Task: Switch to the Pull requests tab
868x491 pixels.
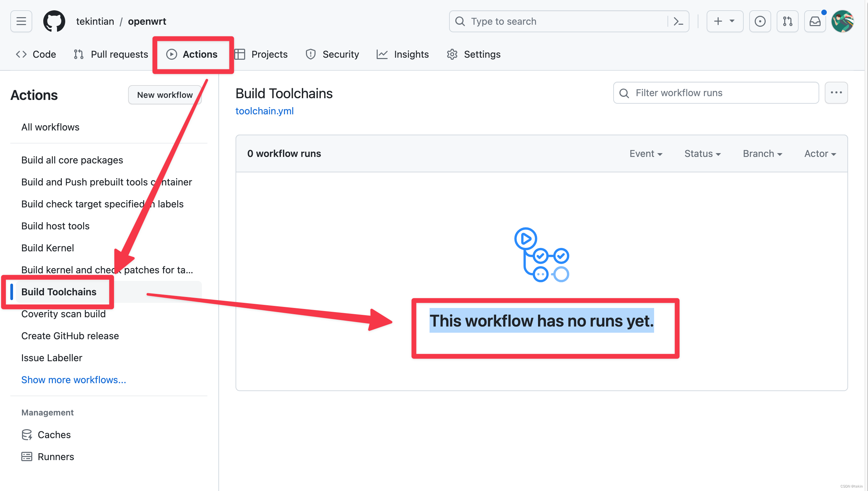Action: [x=111, y=54]
